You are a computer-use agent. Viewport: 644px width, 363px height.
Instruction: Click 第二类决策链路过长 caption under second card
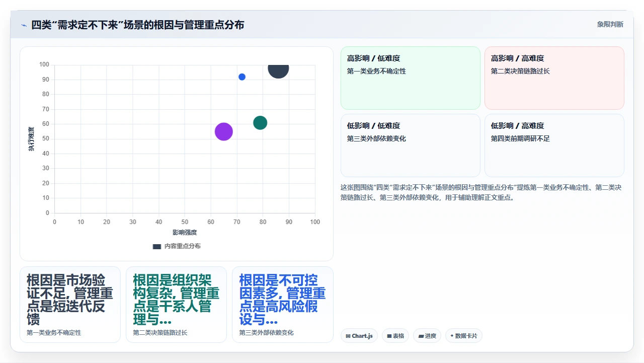pyautogui.click(x=160, y=333)
